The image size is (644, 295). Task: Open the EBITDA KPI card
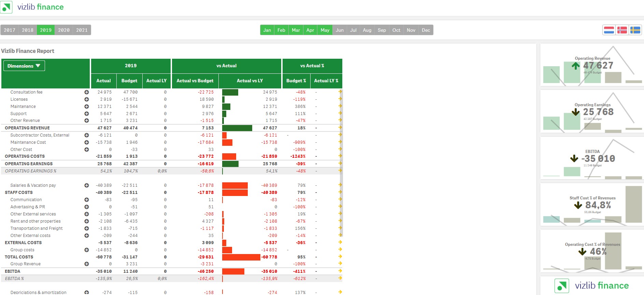[592, 158]
